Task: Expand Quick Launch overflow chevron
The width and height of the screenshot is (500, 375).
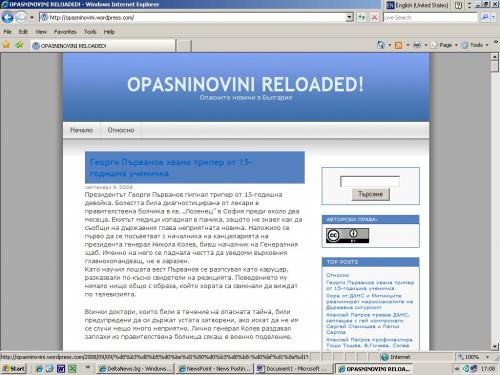Action: pyautogui.click(x=88, y=367)
